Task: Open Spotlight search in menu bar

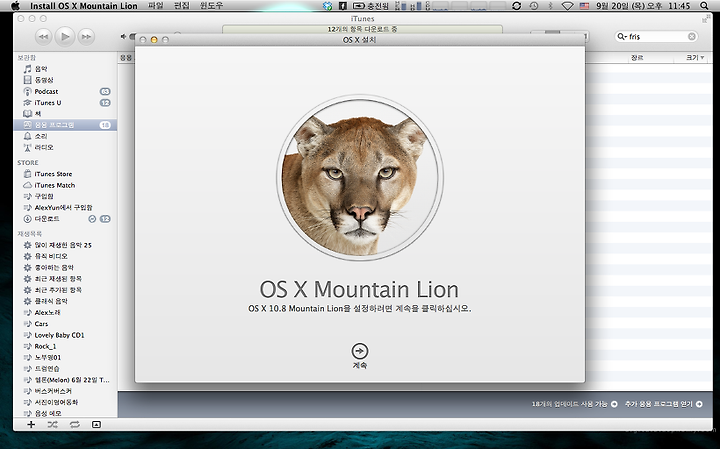Action: (704, 6)
